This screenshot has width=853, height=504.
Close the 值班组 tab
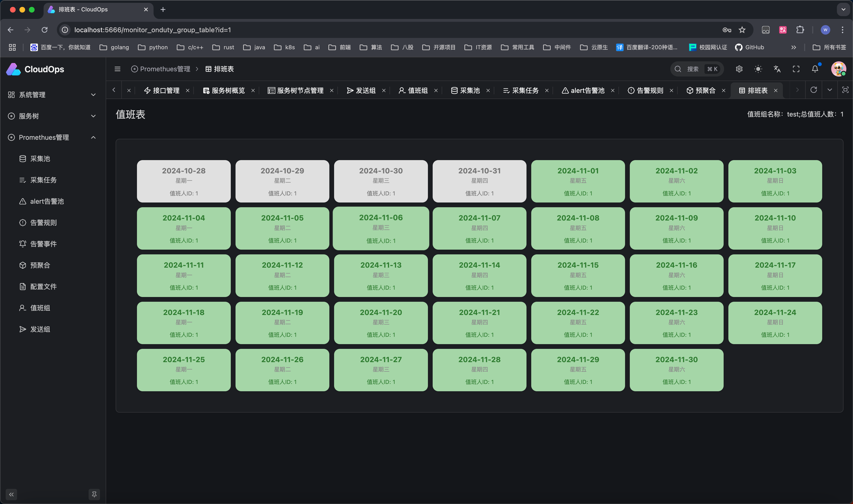[x=436, y=90]
